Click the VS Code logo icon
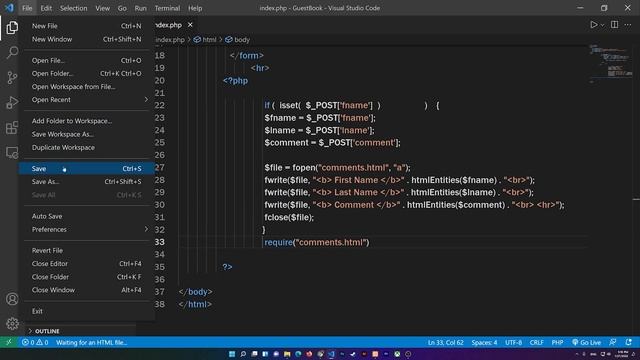Viewport: 640px width, 360px height. coord(9,8)
